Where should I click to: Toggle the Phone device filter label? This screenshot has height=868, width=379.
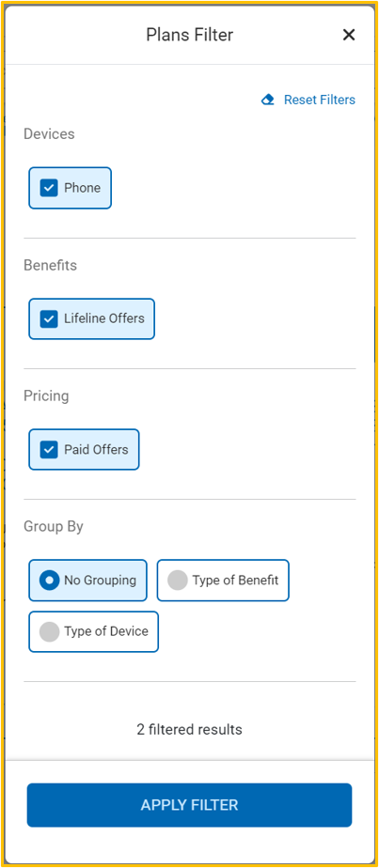(x=83, y=188)
